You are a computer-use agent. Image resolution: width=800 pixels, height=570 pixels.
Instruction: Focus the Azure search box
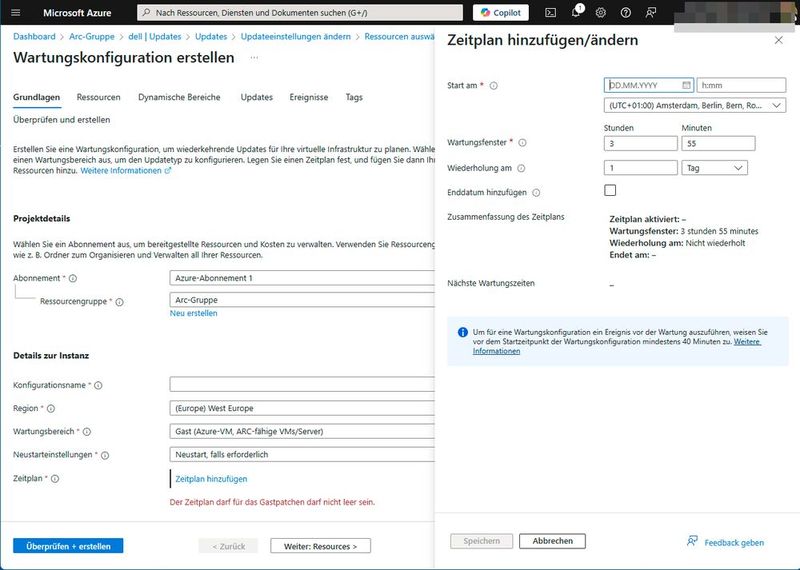(x=300, y=13)
